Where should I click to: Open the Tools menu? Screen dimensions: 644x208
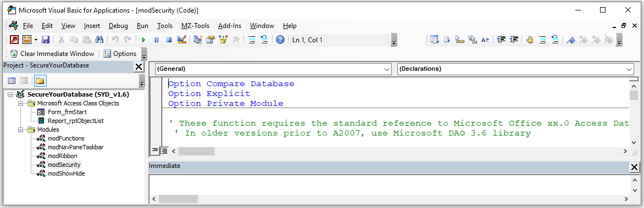coord(165,26)
